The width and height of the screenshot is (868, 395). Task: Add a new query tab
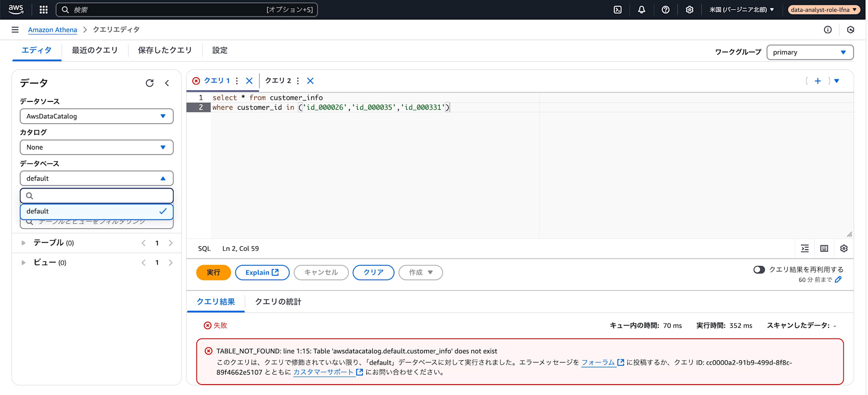pos(818,81)
